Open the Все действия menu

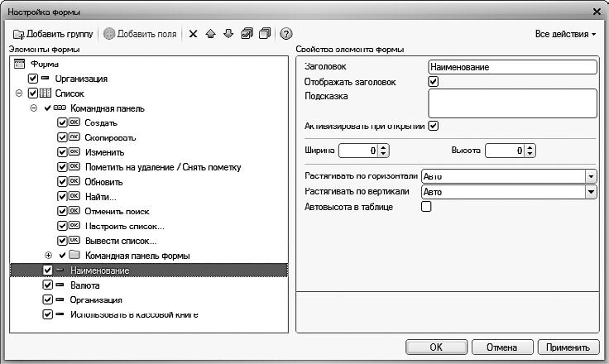coord(566,34)
